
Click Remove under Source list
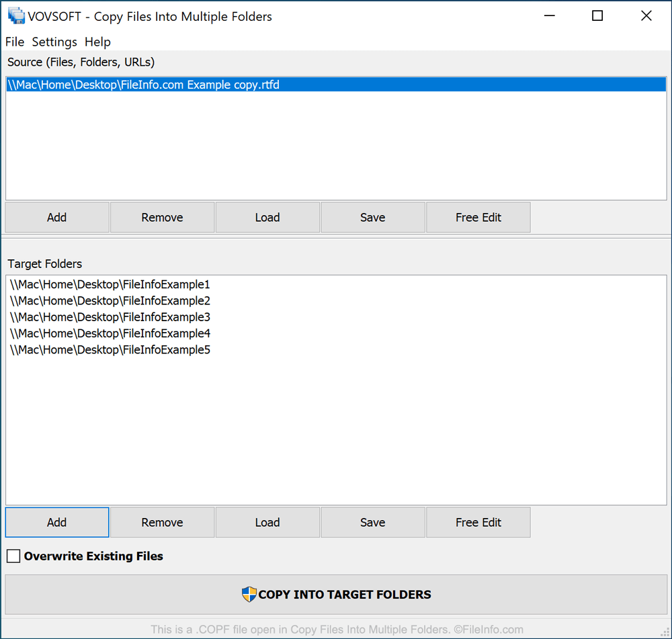click(x=162, y=217)
